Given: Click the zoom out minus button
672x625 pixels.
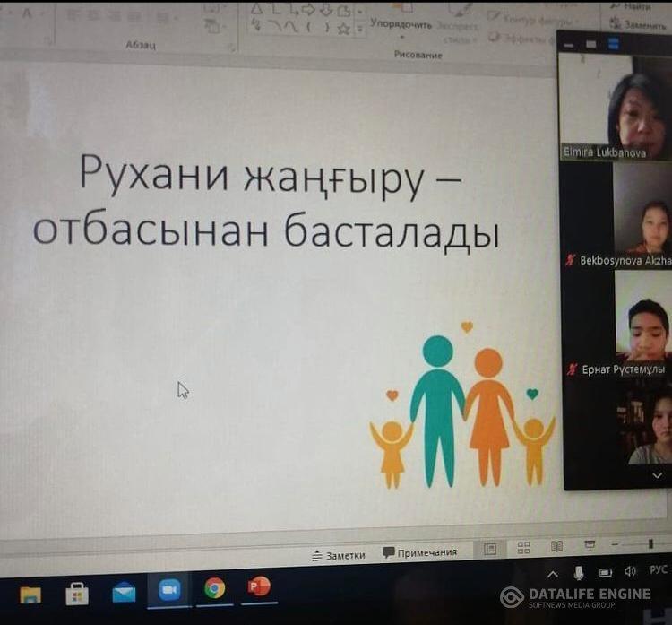Looking at the screenshot, I should [616, 545].
